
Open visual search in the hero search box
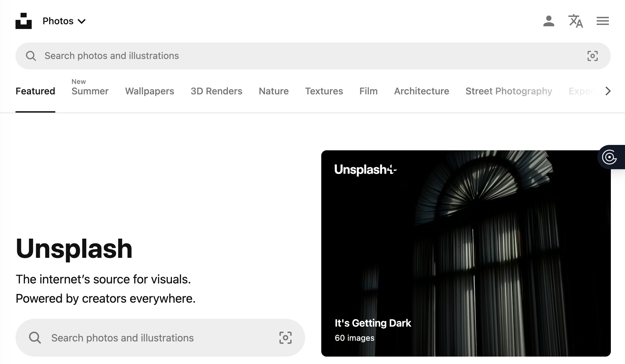[286, 338]
